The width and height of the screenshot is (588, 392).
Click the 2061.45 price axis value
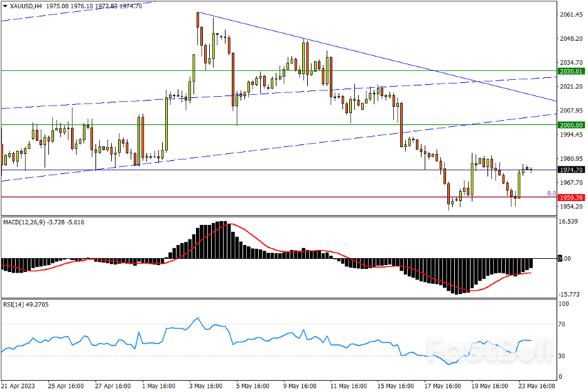572,15
